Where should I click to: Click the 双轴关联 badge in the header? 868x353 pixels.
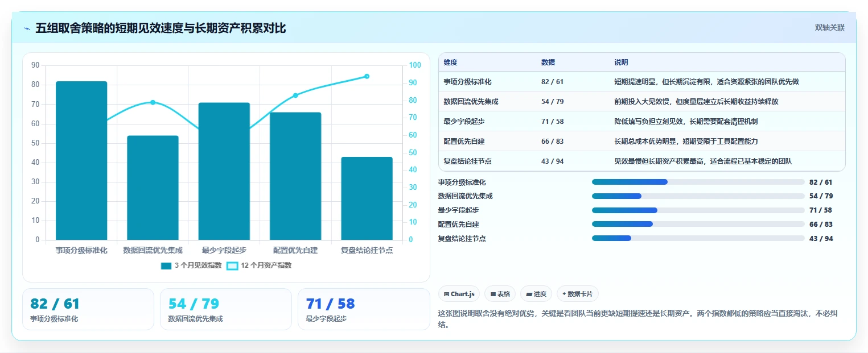(829, 27)
